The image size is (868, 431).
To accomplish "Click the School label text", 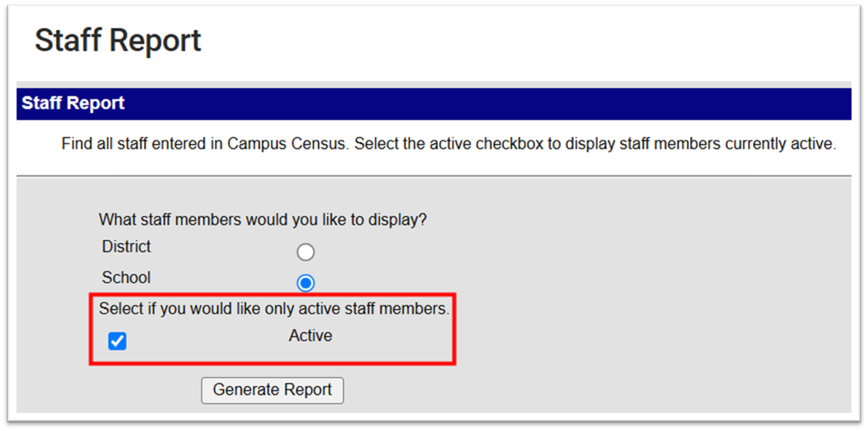I will [126, 278].
